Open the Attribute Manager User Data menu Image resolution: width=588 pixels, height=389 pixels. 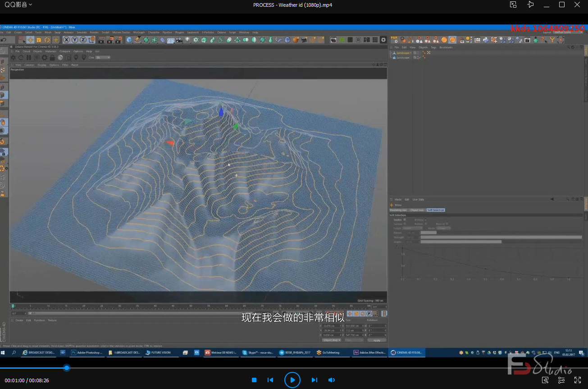[418, 199]
